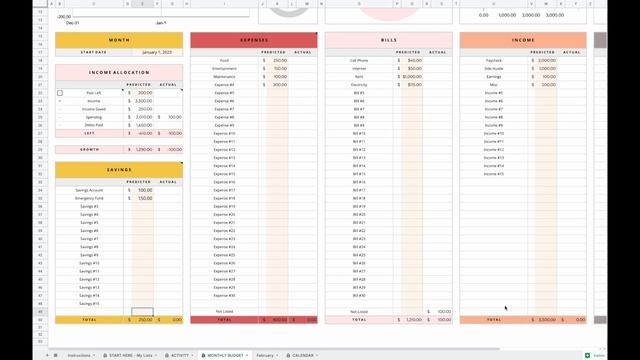Select the PREDICTED header under Bills

(x=408, y=52)
